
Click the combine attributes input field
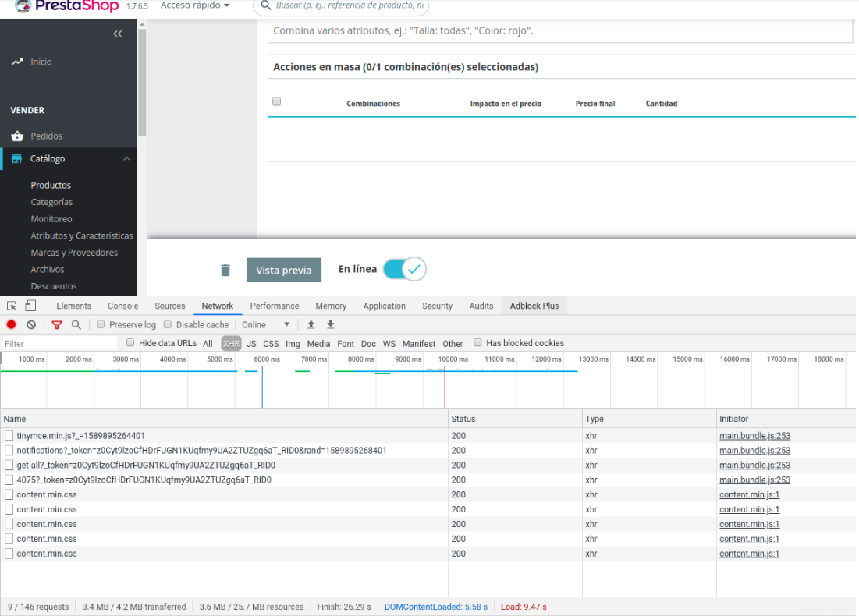(560, 30)
